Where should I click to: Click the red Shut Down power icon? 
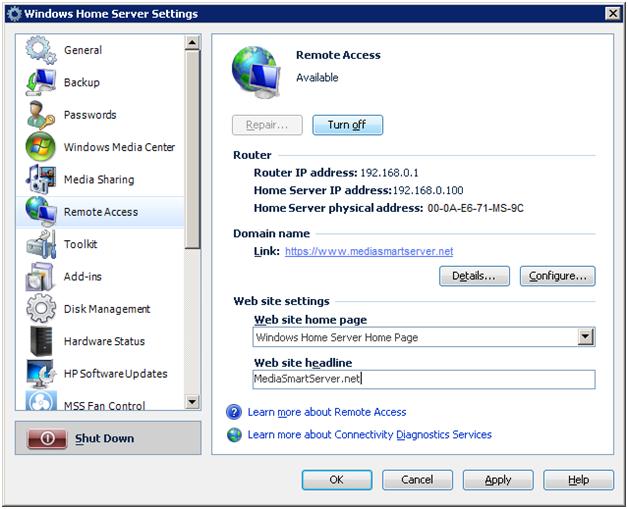click(47, 439)
